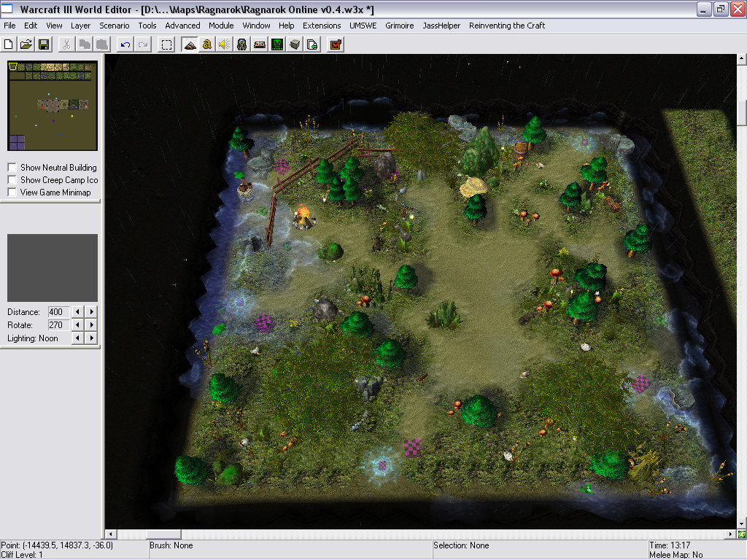This screenshot has height=560, width=747.
Task: Enable Show Creep Camp Icons checkbox
Action: (x=12, y=179)
